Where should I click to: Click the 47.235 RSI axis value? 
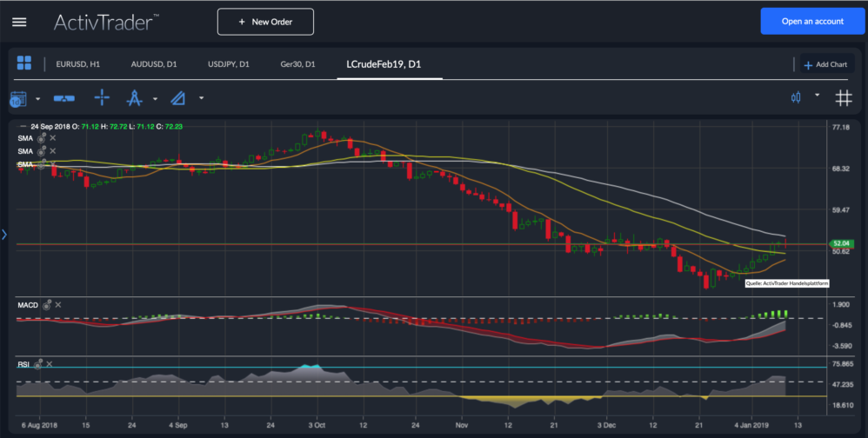coord(843,384)
